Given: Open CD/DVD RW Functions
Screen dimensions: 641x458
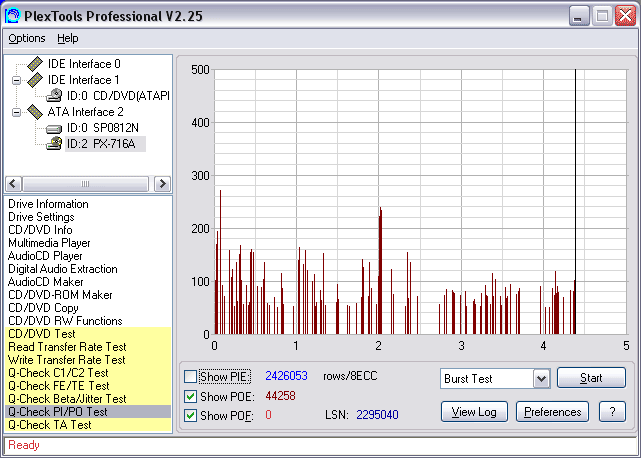Looking at the screenshot, I should click(x=65, y=321).
